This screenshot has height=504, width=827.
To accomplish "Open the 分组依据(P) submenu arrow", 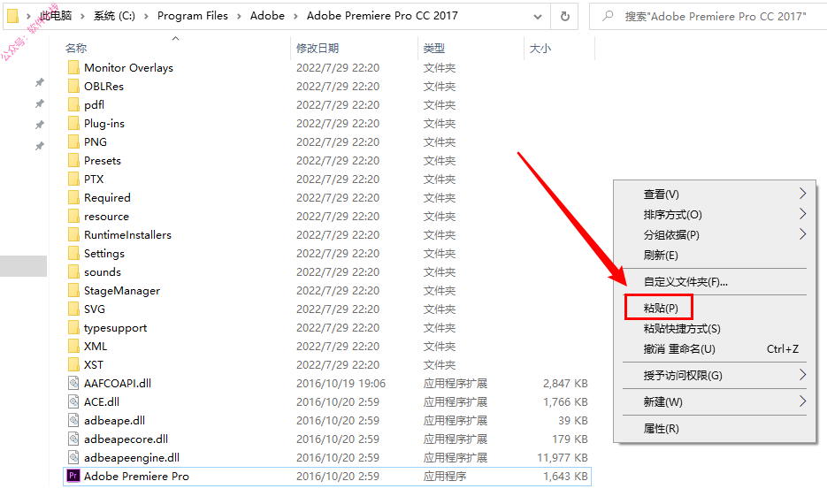I will 802,233.
